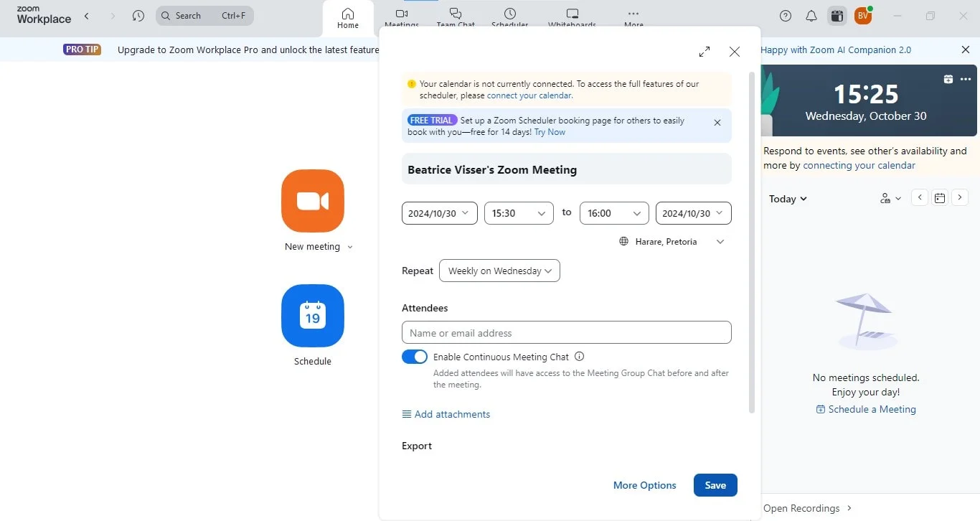
Task: Go forward with the right arrow in title bar
Action: pyautogui.click(x=113, y=16)
